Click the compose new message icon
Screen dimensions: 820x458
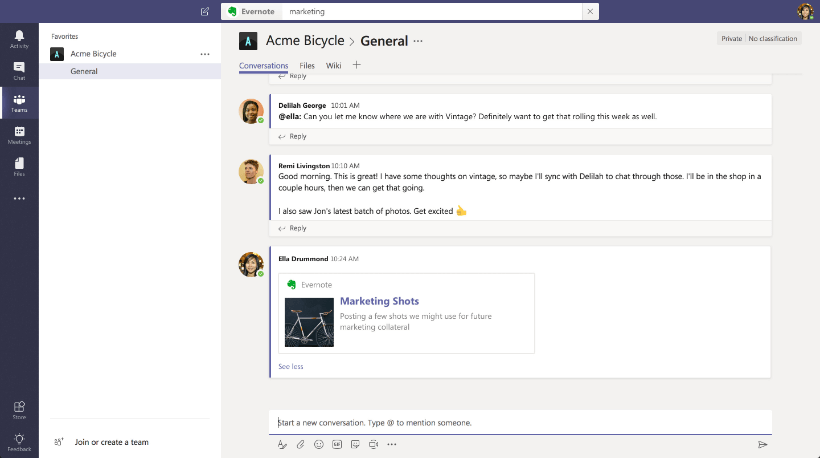[205, 12]
